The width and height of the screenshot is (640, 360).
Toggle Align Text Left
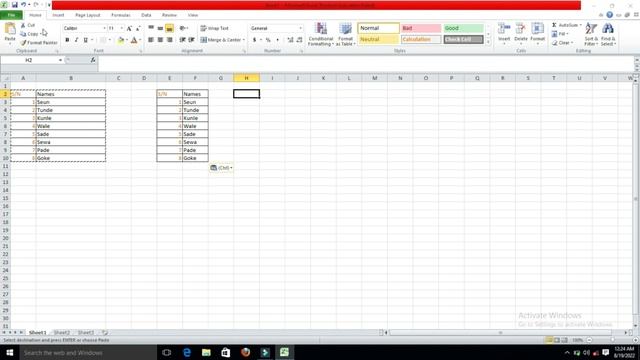(151, 40)
